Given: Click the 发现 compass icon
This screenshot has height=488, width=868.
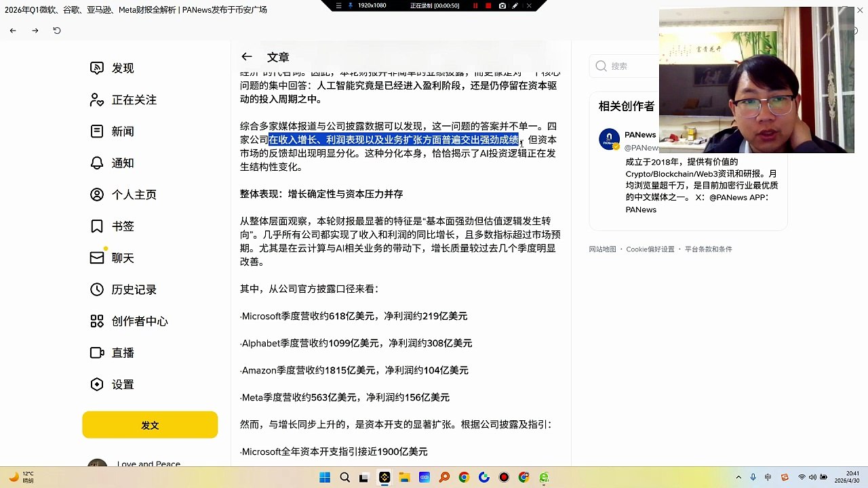Looking at the screenshot, I should (97, 68).
